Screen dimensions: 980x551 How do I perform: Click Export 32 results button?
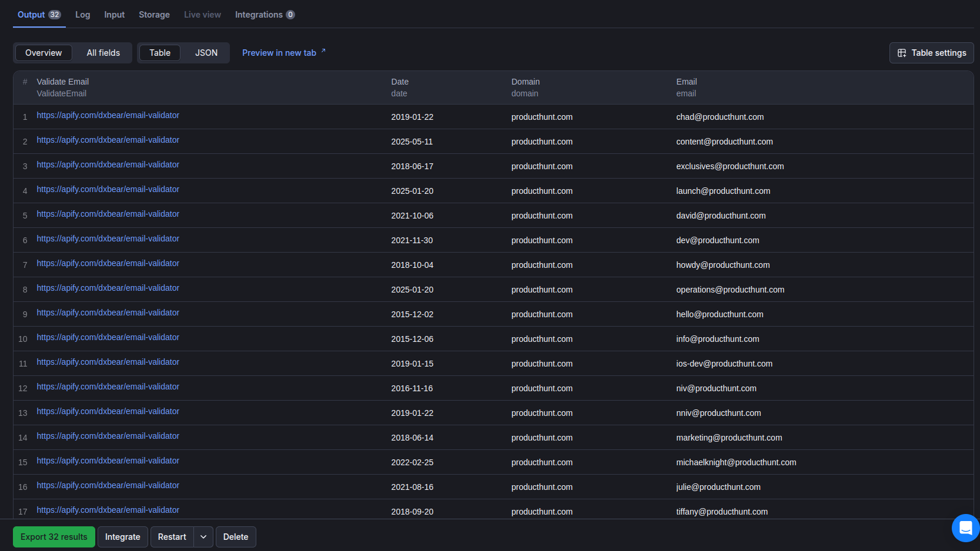(x=54, y=537)
